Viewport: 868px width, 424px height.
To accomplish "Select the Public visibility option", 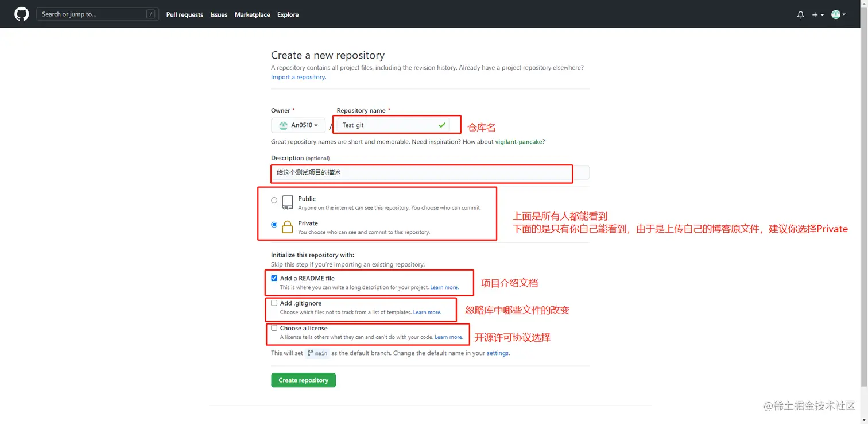I will point(274,201).
